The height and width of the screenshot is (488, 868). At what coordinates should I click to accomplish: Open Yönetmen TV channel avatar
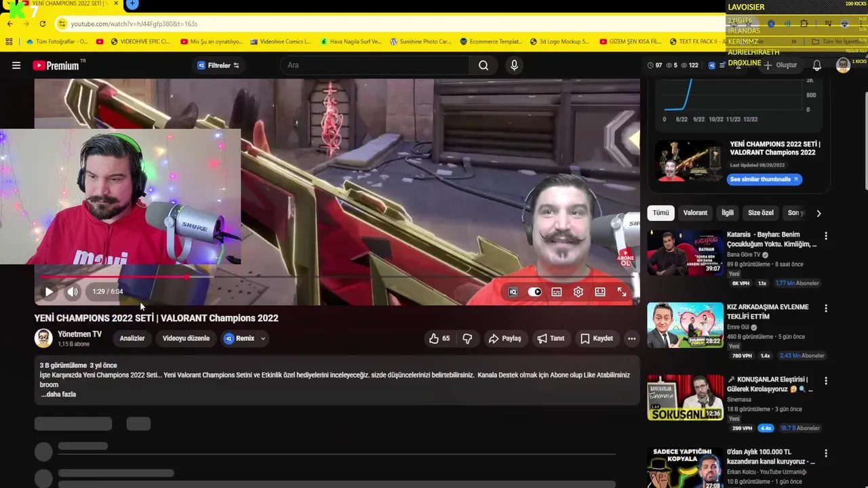click(43, 338)
